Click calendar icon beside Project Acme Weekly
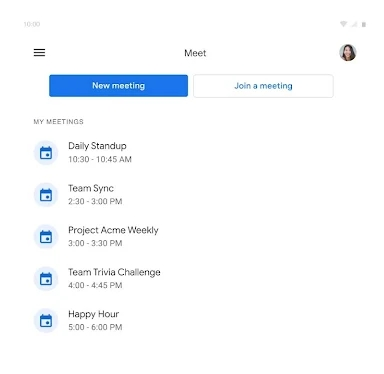 [46, 237]
